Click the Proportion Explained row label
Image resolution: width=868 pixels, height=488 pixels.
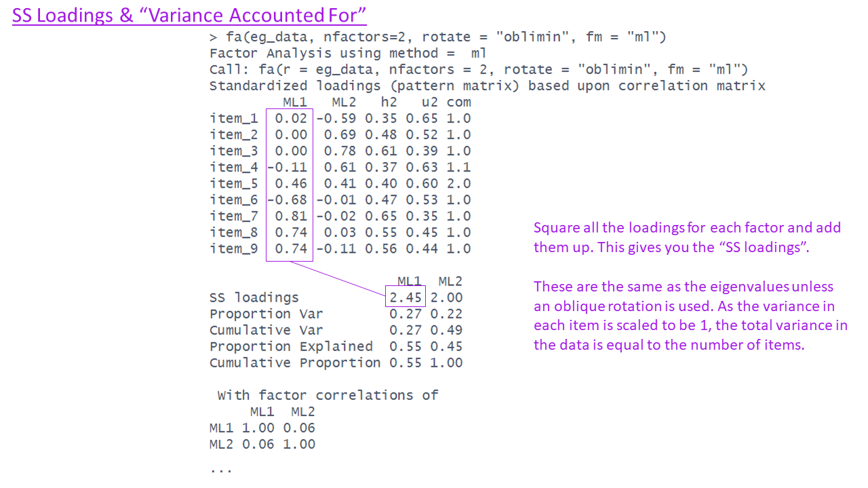[x=291, y=346]
